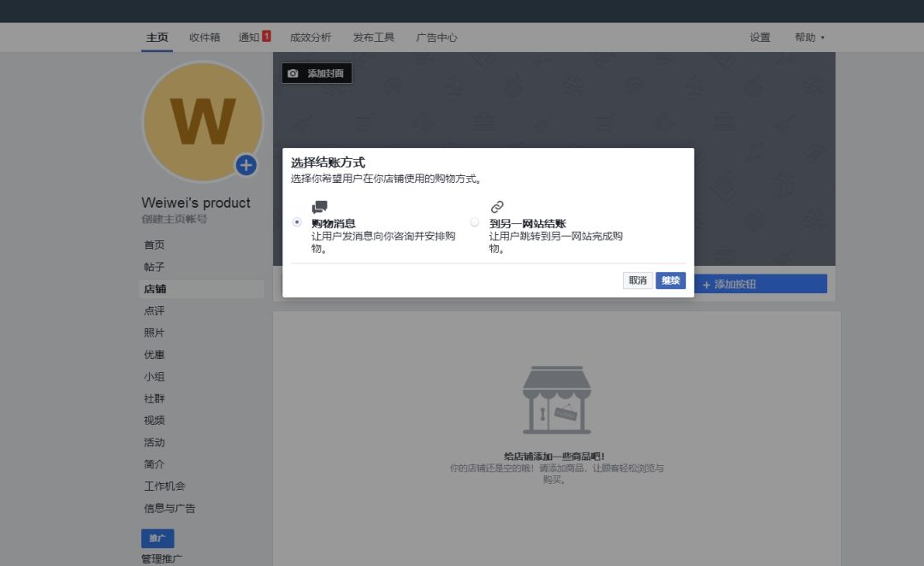Select the 购物消息 checkout option

297,221
